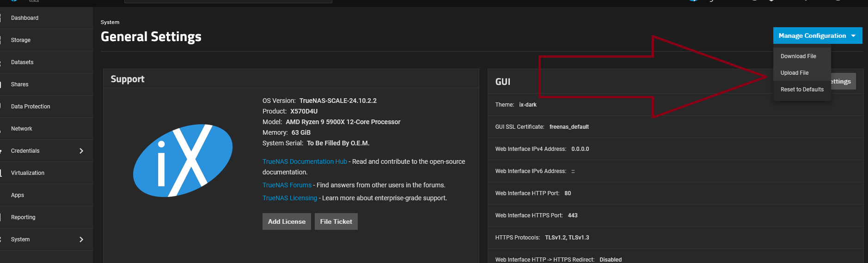The image size is (868, 263).
Task: Click the HTTPS Protocols TLSv1.2, TLSv1.3 row
Action: tap(675, 238)
